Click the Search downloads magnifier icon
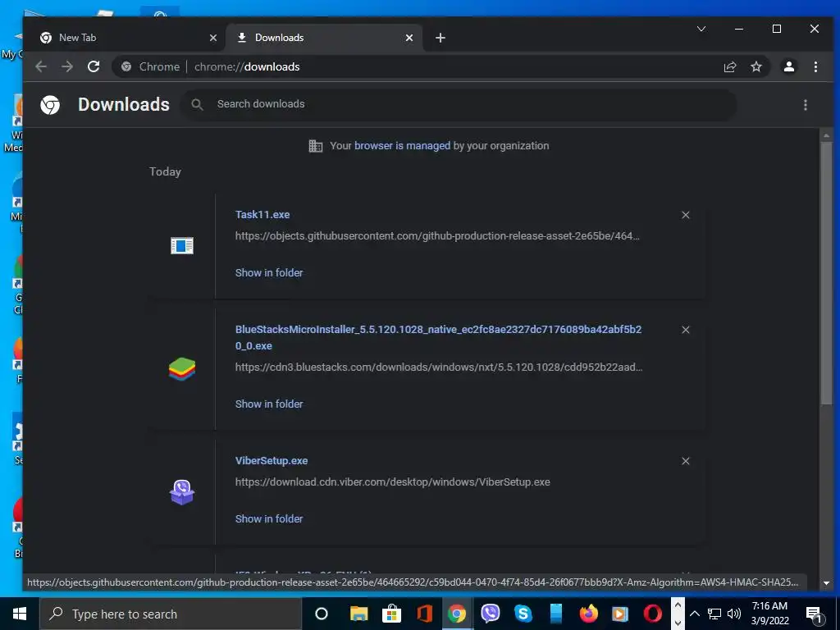The height and width of the screenshot is (630, 840). 197,104
